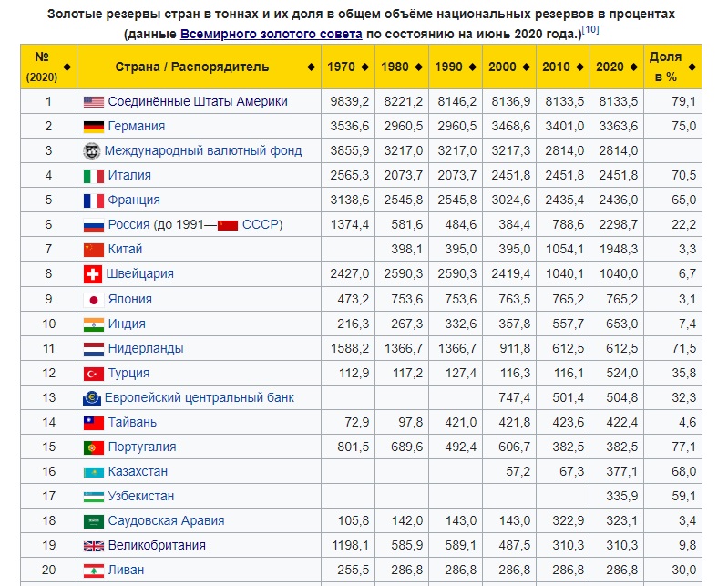Sort by Доля в % column
Screen dimensions: 728x586
[x=692, y=67]
